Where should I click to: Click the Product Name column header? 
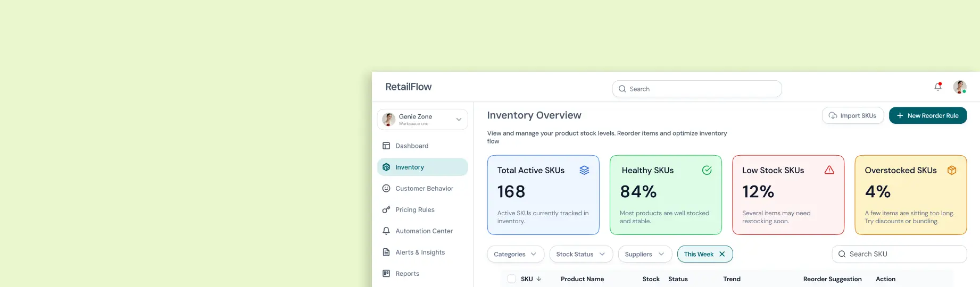pos(582,279)
